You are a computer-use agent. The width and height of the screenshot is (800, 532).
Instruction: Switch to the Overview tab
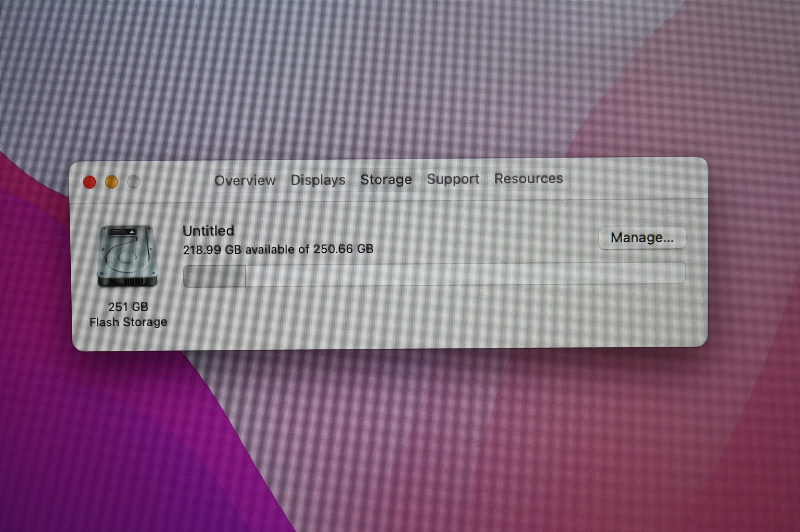245,180
